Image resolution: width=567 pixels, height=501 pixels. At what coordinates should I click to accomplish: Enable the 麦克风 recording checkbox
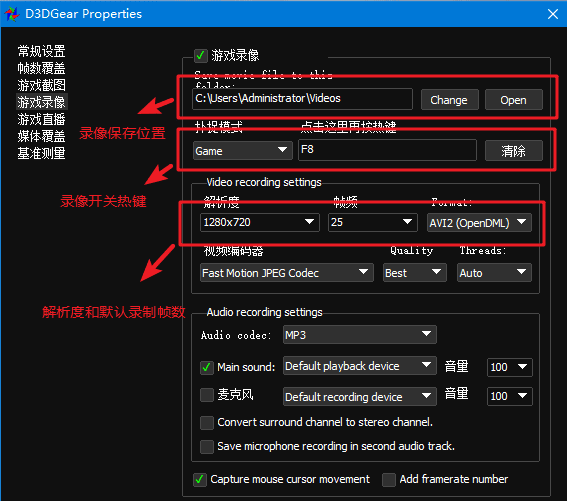click(206, 395)
